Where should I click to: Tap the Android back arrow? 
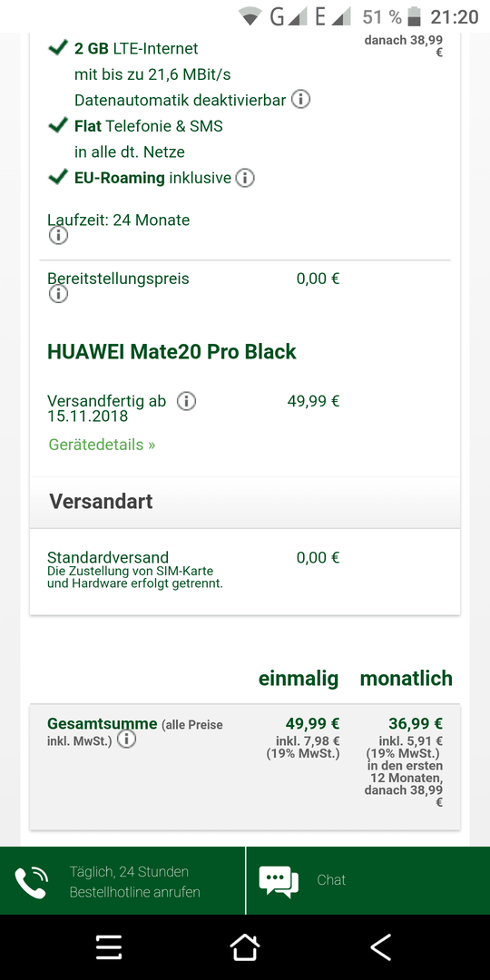point(380,947)
